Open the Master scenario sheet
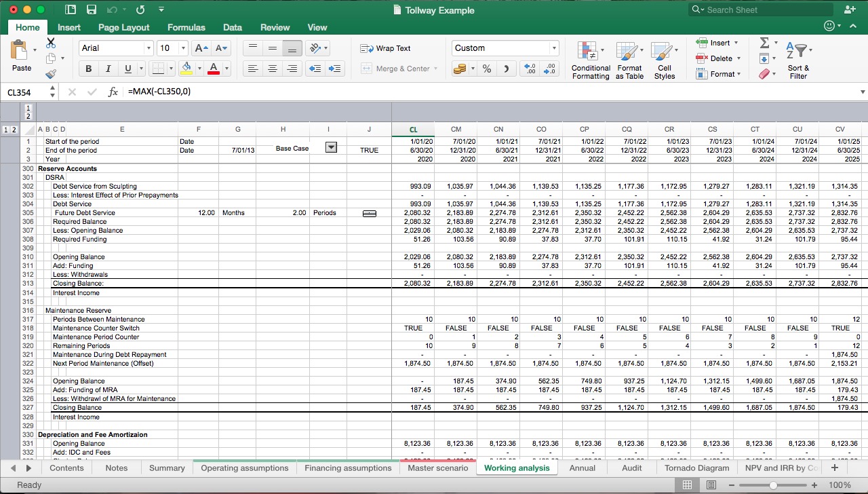This screenshot has width=868, height=494. click(437, 468)
